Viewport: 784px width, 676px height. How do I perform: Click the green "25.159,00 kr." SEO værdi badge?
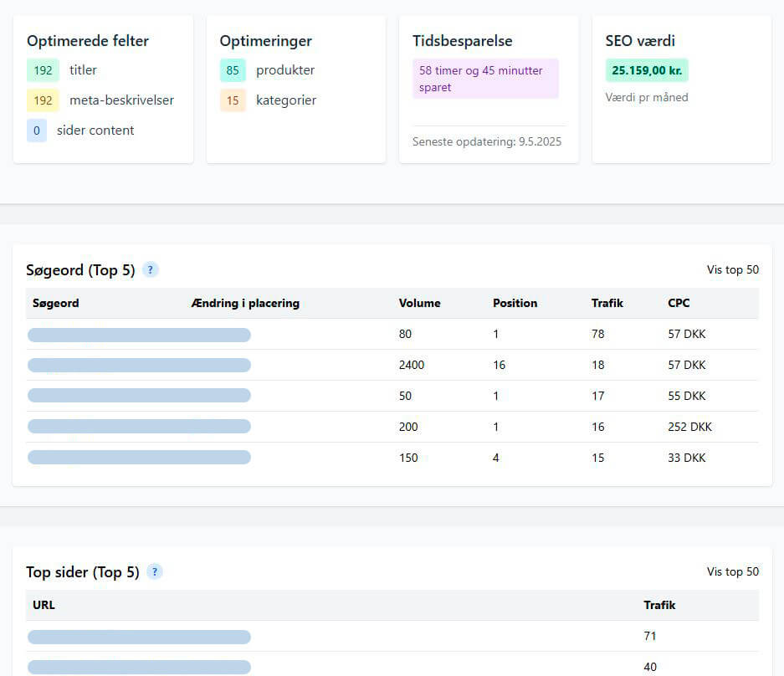pyautogui.click(x=646, y=70)
